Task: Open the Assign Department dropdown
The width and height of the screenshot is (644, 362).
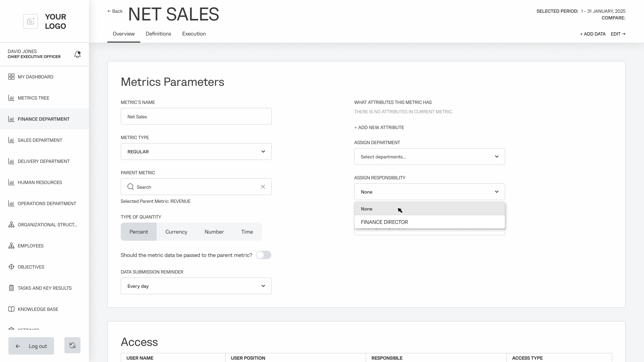Action: point(429,157)
